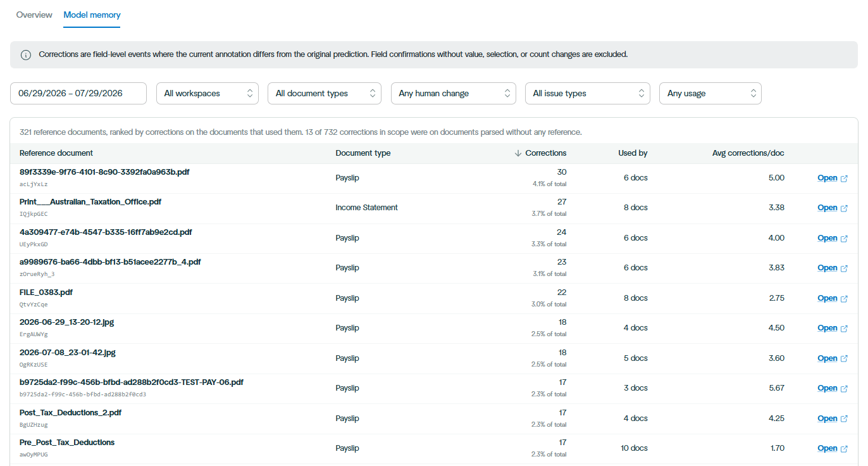868x466 pixels.
Task: Click the external-link icon for the TEST-PAY-06.pdf row
Action: coord(844,389)
